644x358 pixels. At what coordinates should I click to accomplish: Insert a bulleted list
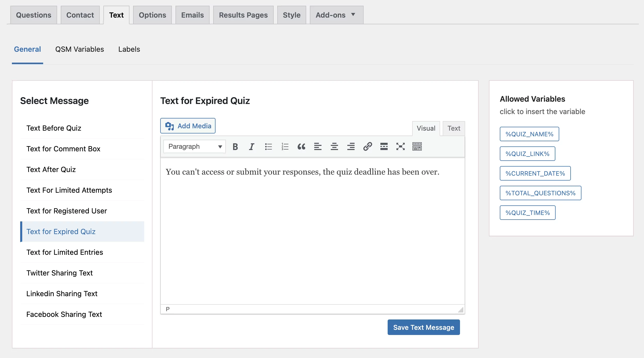pos(268,147)
